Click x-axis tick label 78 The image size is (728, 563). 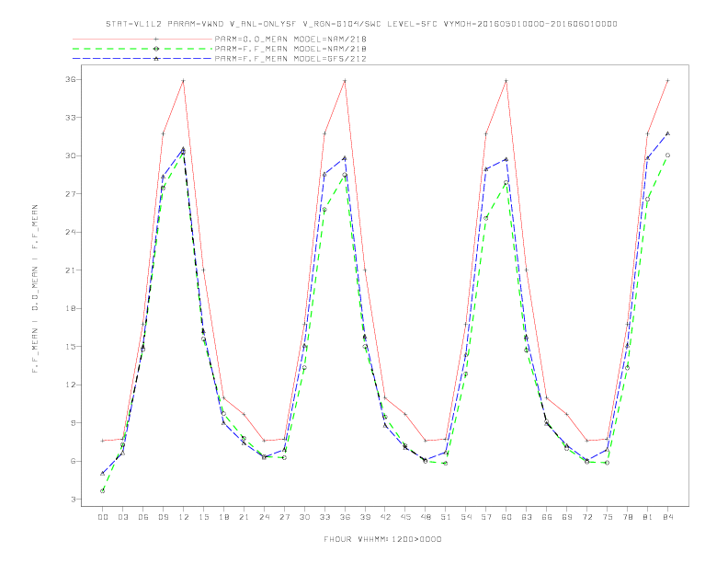pos(627,517)
